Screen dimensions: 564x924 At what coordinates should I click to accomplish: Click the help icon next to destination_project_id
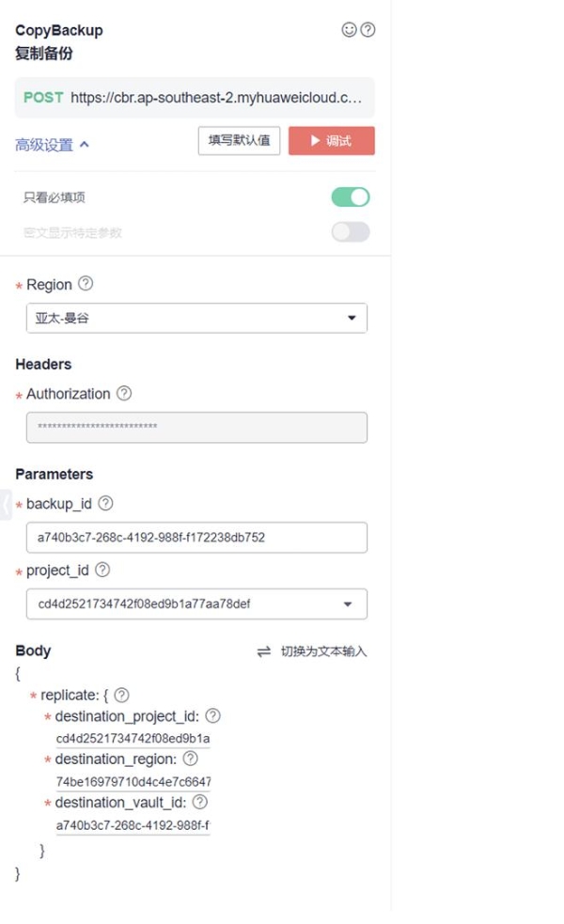tap(212, 716)
